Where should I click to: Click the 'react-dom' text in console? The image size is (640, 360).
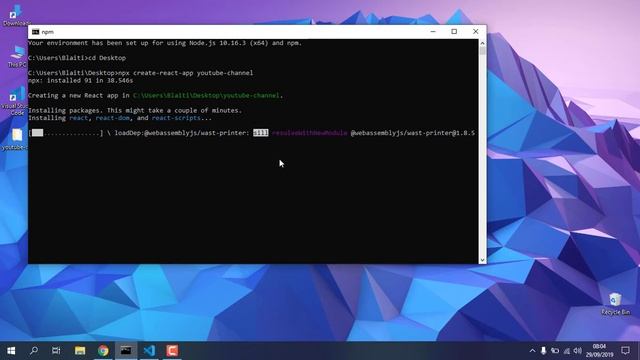[112, 118]
